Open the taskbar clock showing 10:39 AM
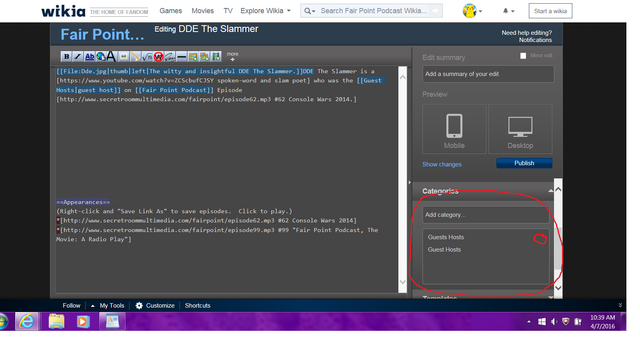The height and width of the screenshot is (360, 640). pyautogui.click(x=602, y=322)
